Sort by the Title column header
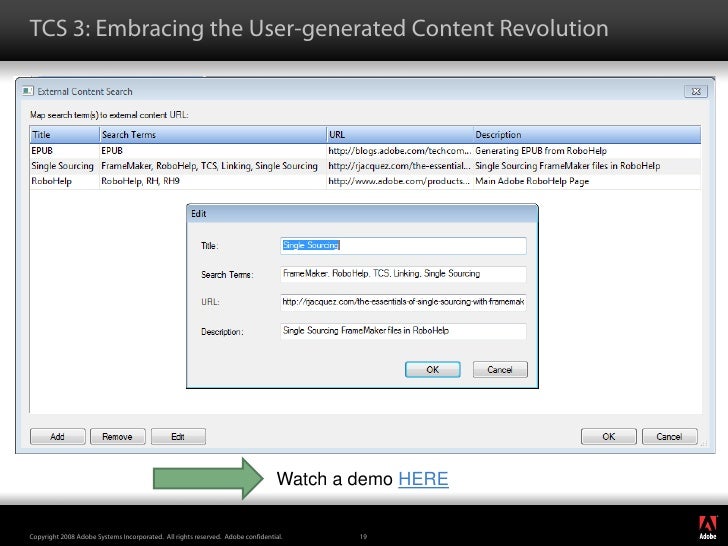The height and width of the screenshot is (546, 728). click(x=65, y=135)
